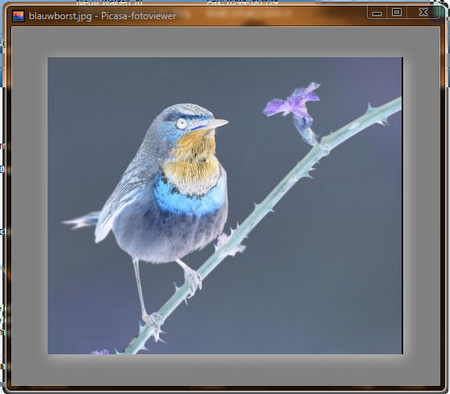Click the bird's foot gripping the branch
Viewport: 450px width, 394px height.
pos(193,279)
